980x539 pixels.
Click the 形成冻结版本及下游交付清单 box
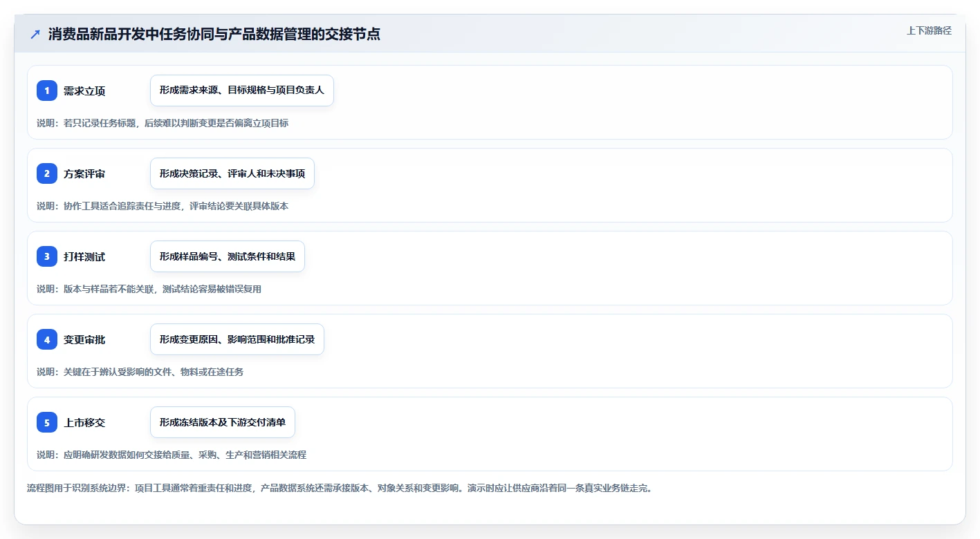pyautogui.click(x=223, y=422)
